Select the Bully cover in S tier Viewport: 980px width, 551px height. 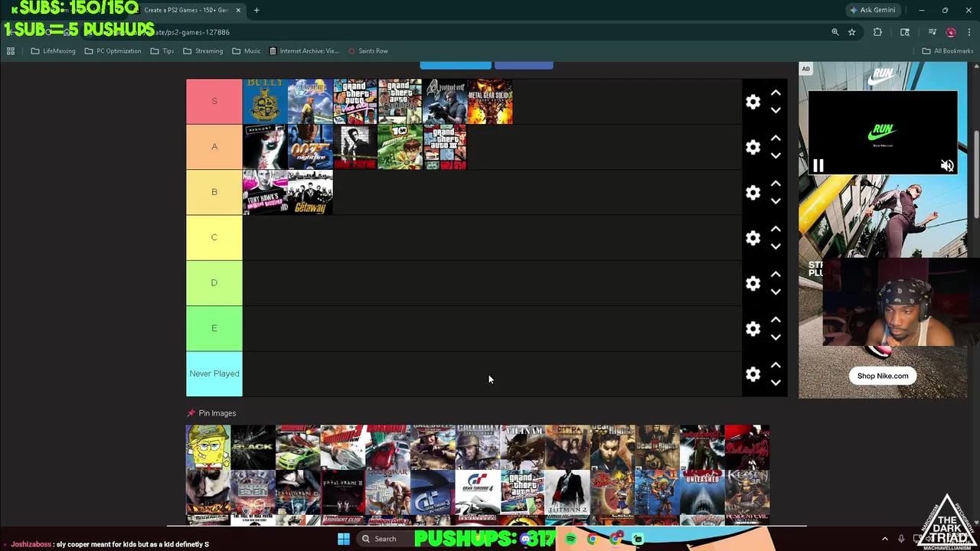click(x=265, y=101)
